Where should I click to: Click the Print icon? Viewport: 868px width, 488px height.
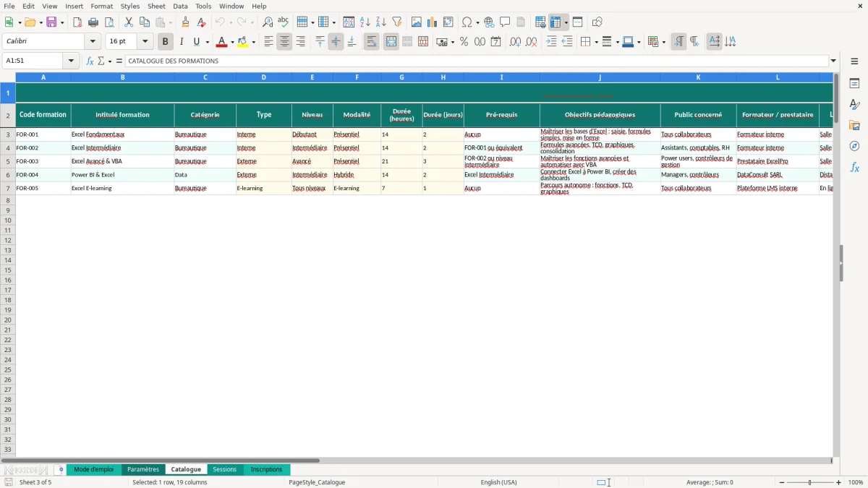coord(93,22)
